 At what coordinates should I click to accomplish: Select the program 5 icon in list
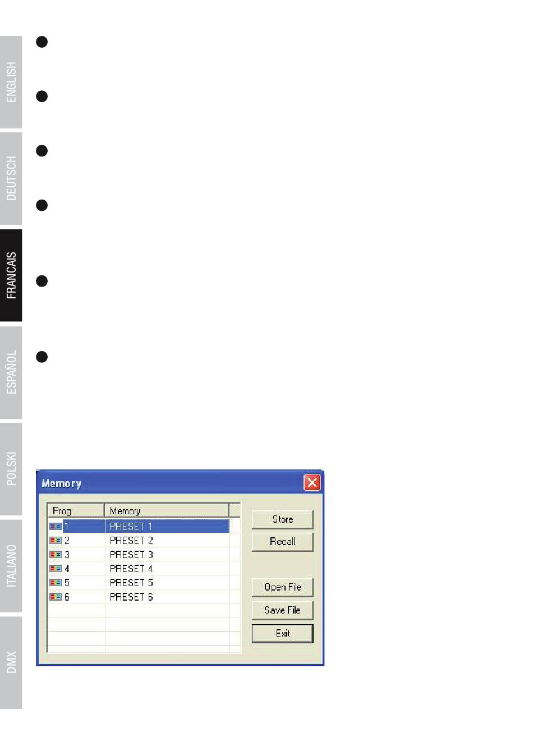pyautogui.click(x=56, y=583)
